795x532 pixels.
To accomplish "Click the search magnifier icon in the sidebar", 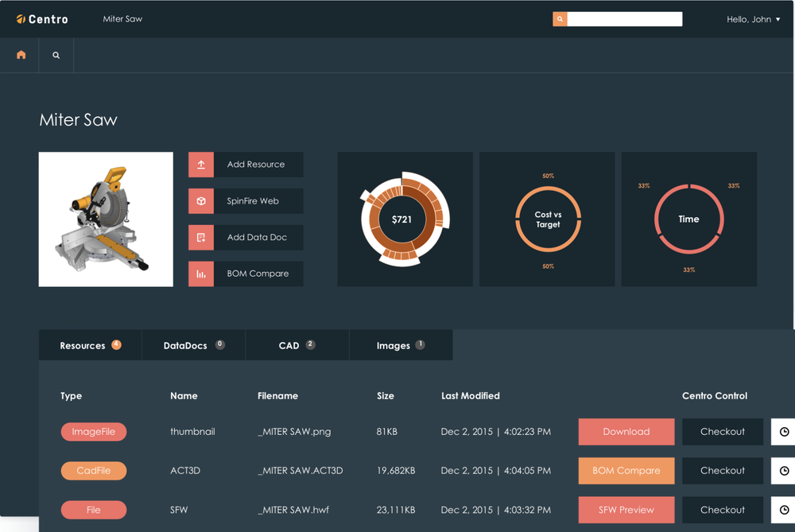I will pos(55,55).
